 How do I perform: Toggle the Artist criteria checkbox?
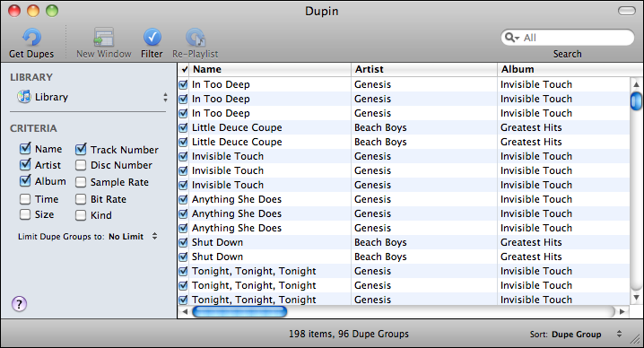click(x=25, y=165)
